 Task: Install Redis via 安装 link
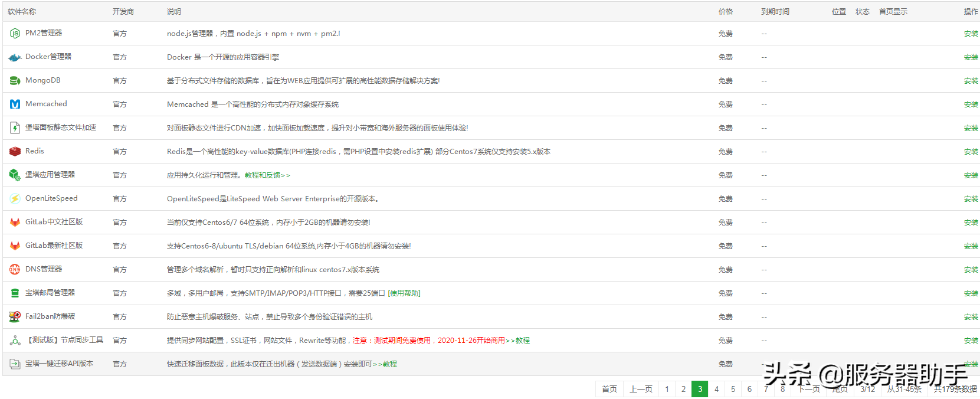[971, 152]
